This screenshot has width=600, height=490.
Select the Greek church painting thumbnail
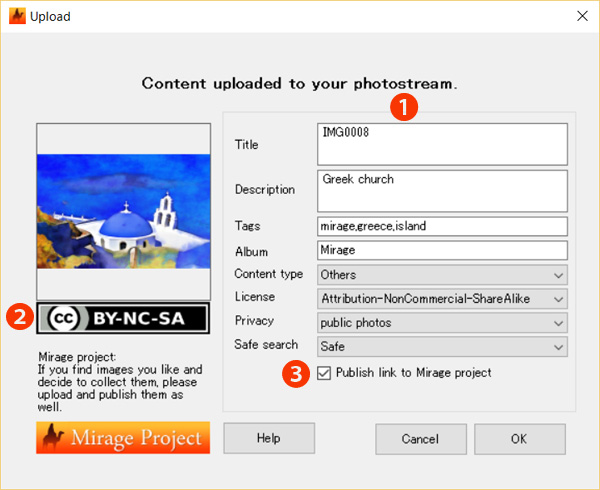click(x=123, y=211)
